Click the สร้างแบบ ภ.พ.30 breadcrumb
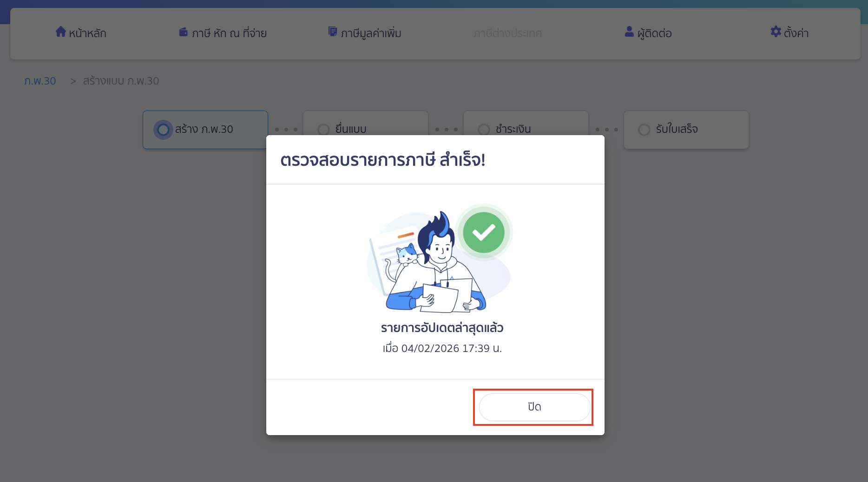 121,80
